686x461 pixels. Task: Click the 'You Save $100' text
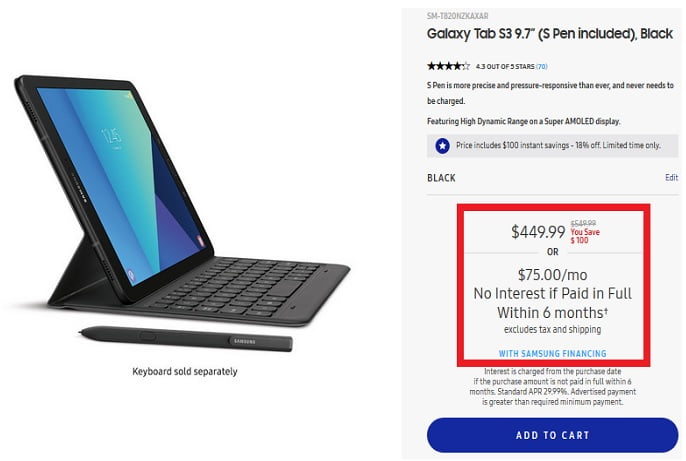pos(584,236)
